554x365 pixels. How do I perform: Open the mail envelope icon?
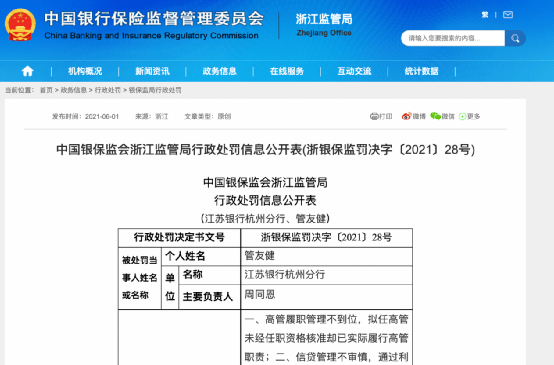point(508,15)
